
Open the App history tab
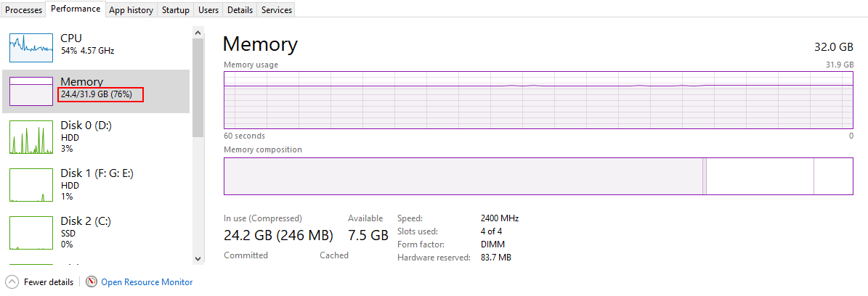[x=131, y=10]
